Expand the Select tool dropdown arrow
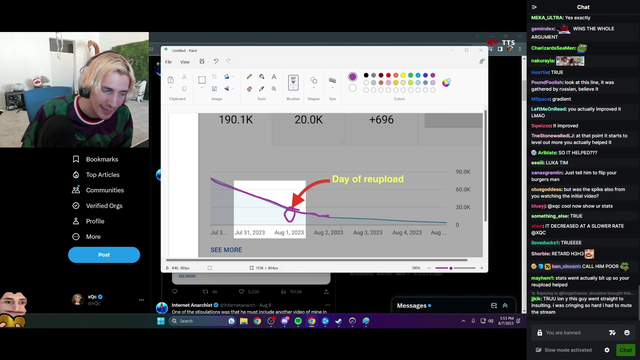The height and width of the screenshot is (360, 640). (x=202, y=89)
